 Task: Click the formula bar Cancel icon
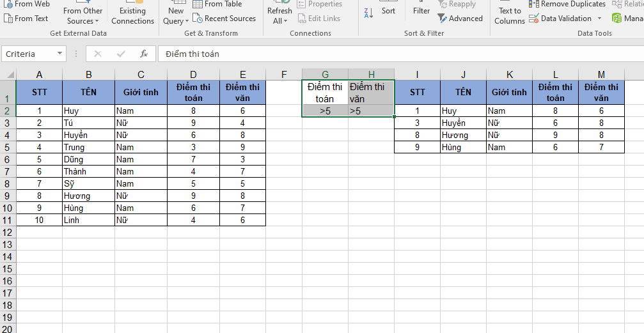(x=98, y=54)
